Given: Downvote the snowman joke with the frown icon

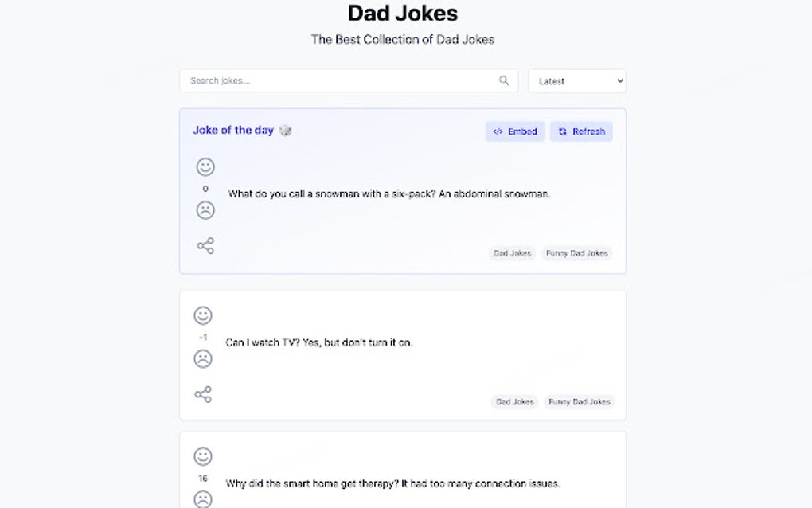Looking at the screenshot, I should (x=205, y=209).
